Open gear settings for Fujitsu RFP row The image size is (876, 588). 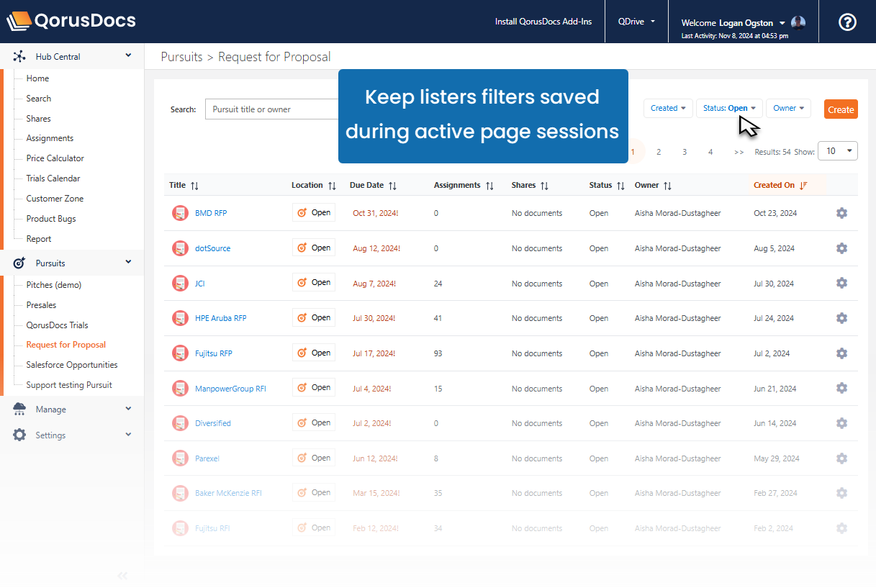tap(841, 353)
